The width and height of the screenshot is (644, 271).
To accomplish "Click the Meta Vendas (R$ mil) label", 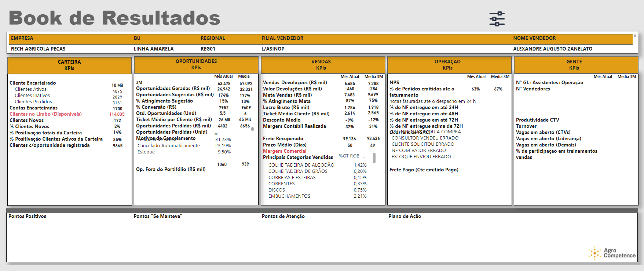I will 287,95.
